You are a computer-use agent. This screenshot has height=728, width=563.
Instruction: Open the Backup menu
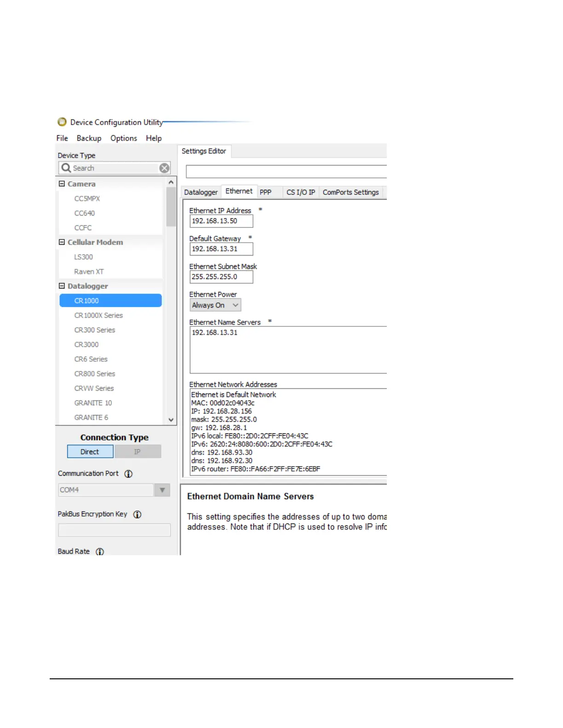(x=89, y=138)
